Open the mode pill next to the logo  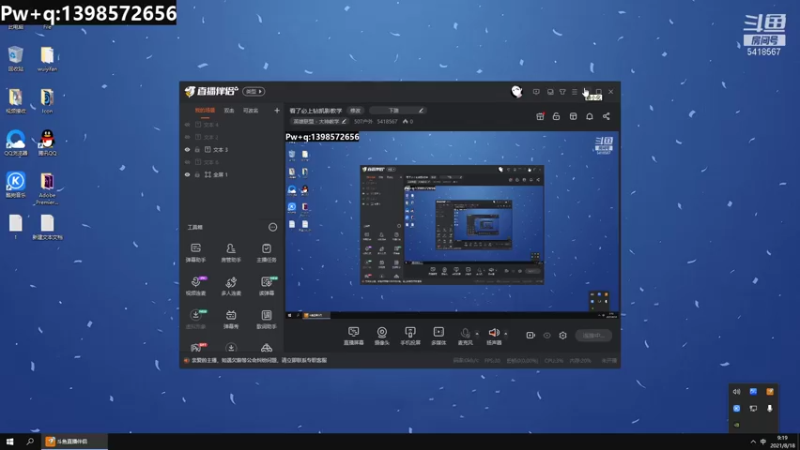tap(254, 91)
